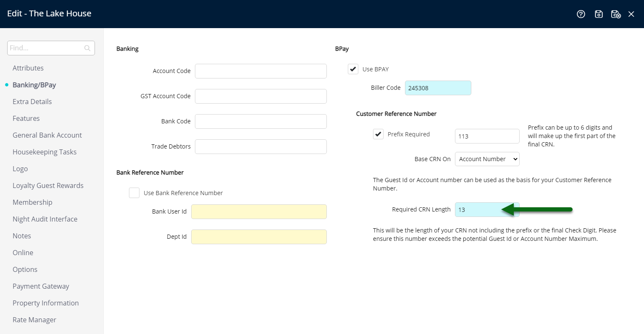Image resolution: width=644 pixels, height=334 pixels.
Task: Open the Online section
Action: [23, 253]
